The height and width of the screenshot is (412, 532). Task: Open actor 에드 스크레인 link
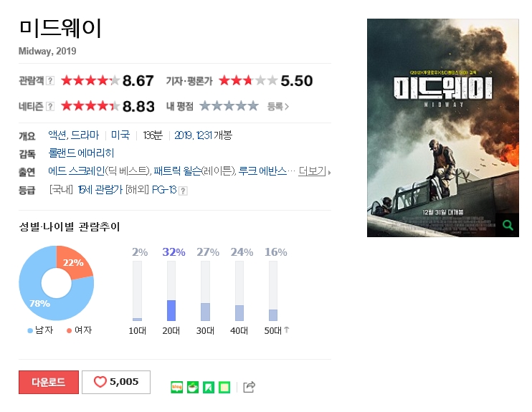pos(76,171)
